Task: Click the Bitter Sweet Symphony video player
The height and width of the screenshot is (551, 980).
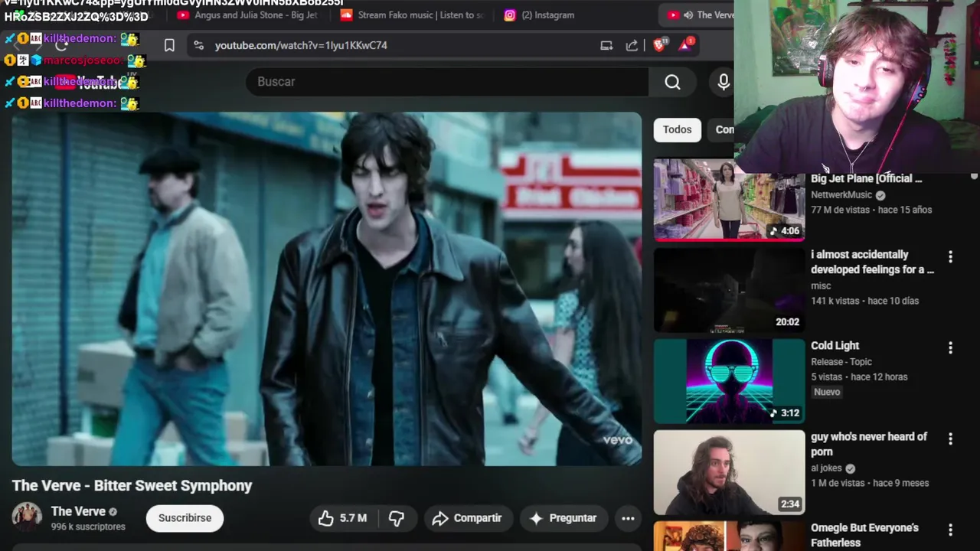Action: (x=327, y=289)
